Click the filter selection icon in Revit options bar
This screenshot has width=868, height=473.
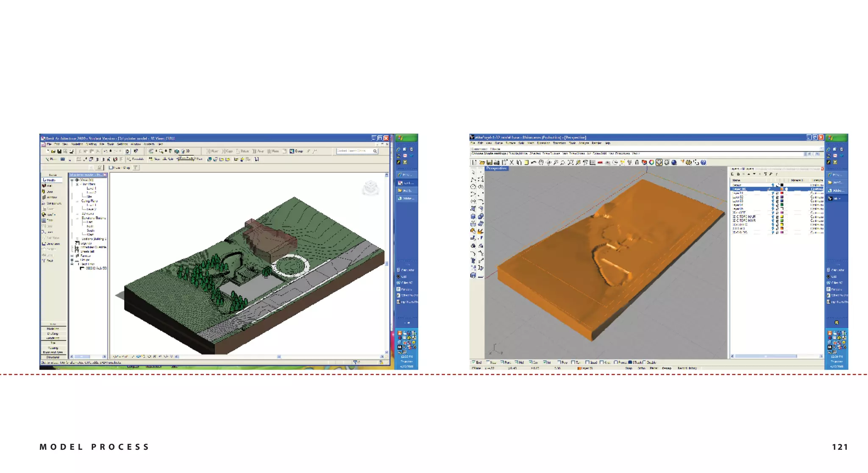point(136,168)
